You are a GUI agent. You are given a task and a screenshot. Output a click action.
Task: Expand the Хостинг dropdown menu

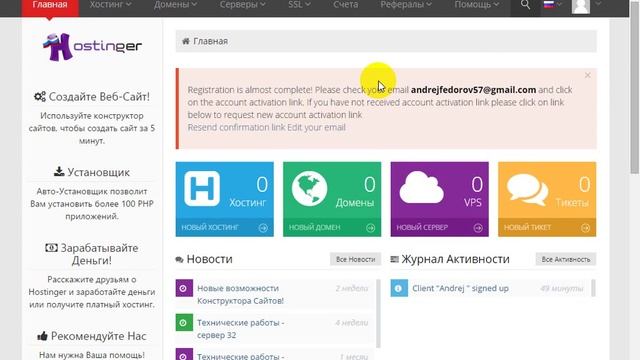pos(110,5)
